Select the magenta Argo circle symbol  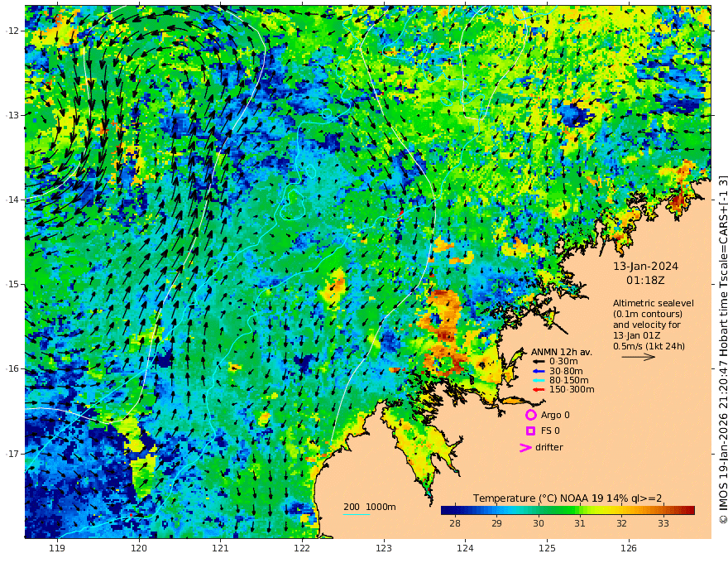pos(530,415)
